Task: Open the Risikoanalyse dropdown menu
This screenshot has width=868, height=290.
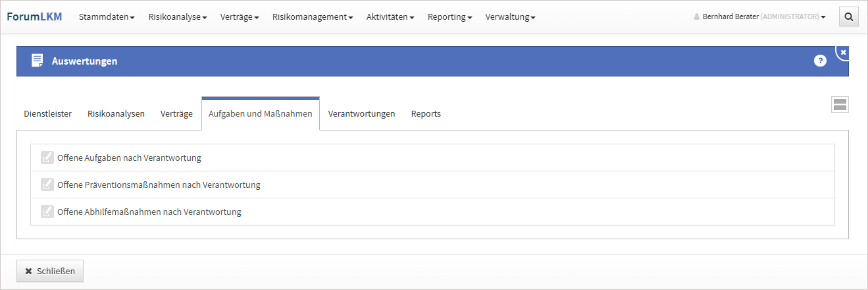Action: click(x=178, y=17)
